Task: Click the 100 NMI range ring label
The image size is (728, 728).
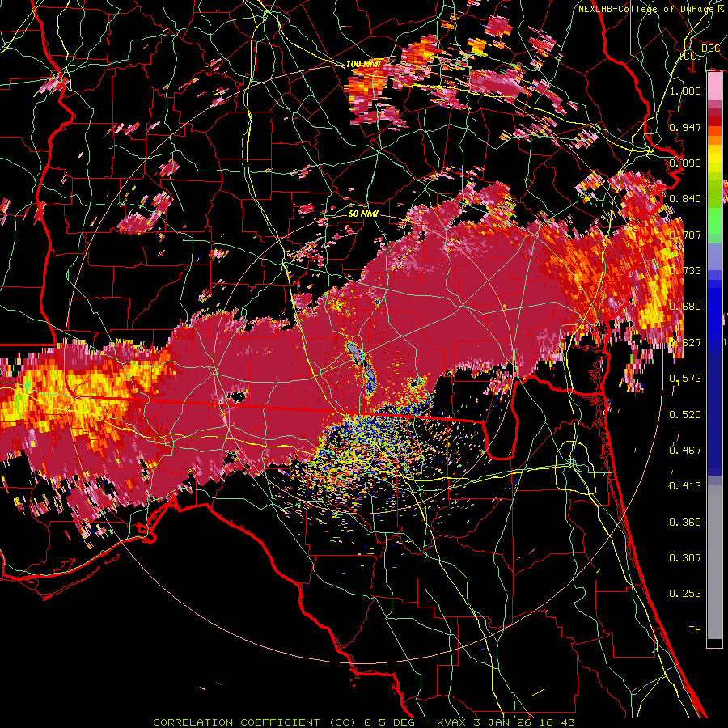Action: click(x=363, y=64)
